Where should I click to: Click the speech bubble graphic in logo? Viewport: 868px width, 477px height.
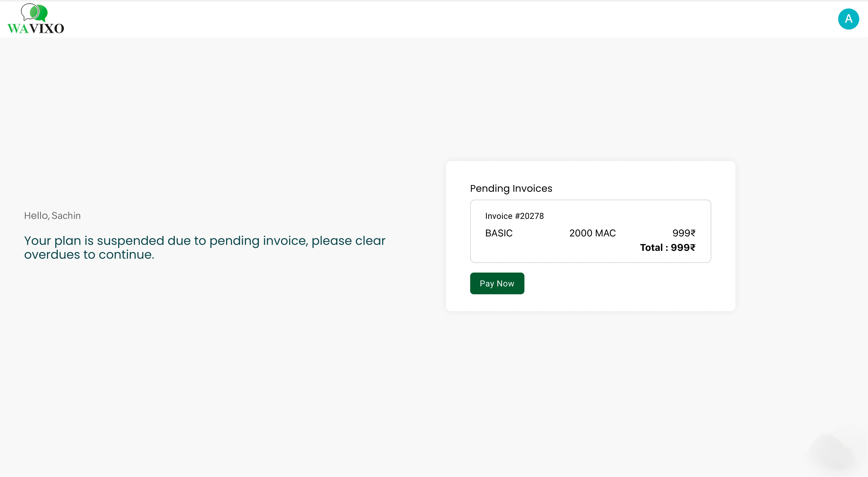34,12
